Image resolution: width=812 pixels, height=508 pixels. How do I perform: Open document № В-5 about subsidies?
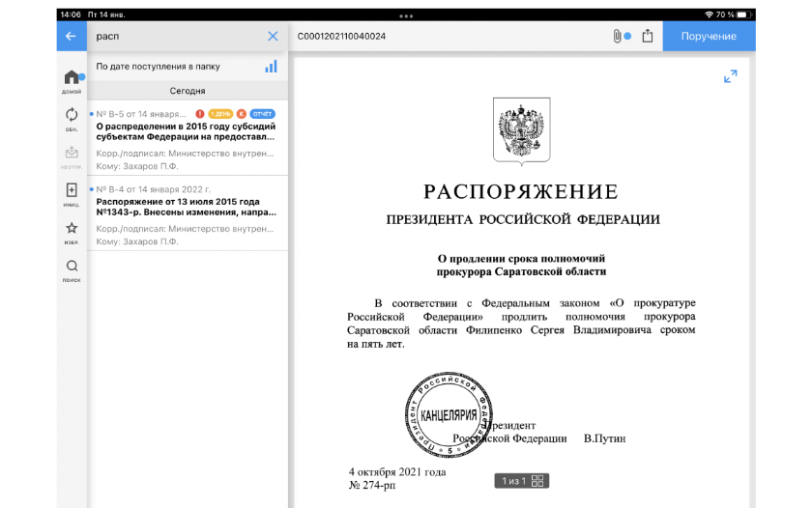click(187, 137)
